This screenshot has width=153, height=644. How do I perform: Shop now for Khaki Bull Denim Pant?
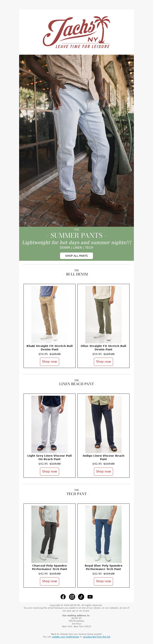tap(50, 361)
